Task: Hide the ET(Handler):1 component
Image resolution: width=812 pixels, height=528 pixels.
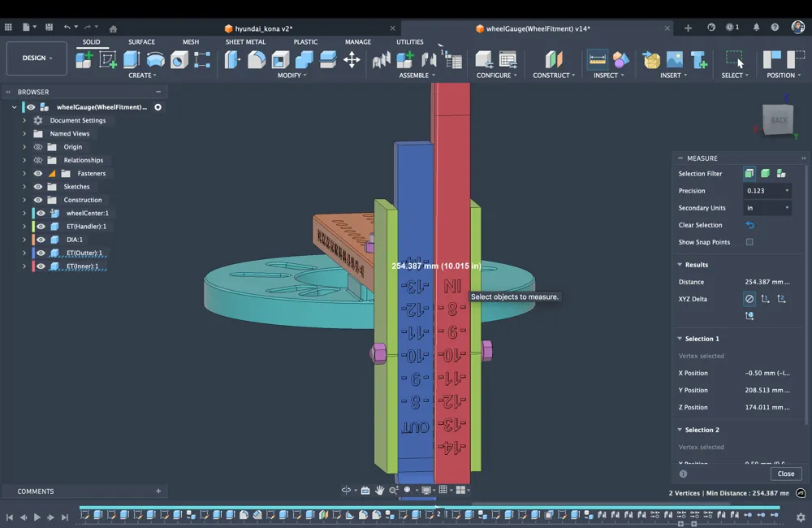Action: pos(41,227)
